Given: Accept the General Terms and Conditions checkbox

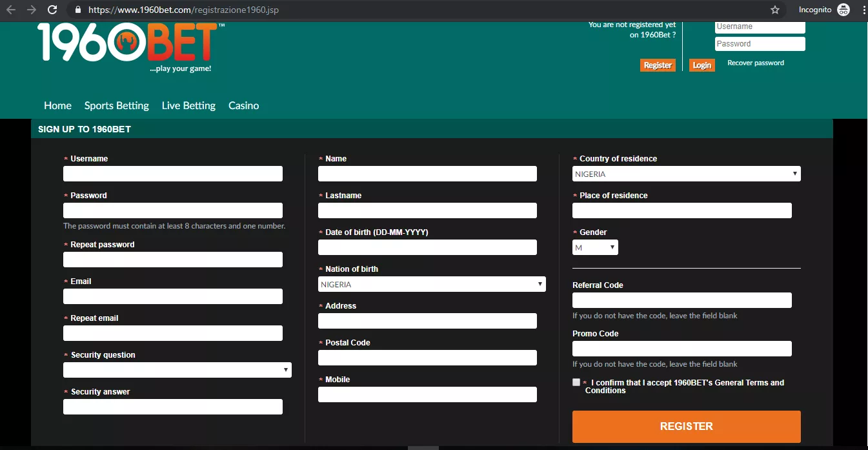Looking at the screenshot, I should coord(576,382).
